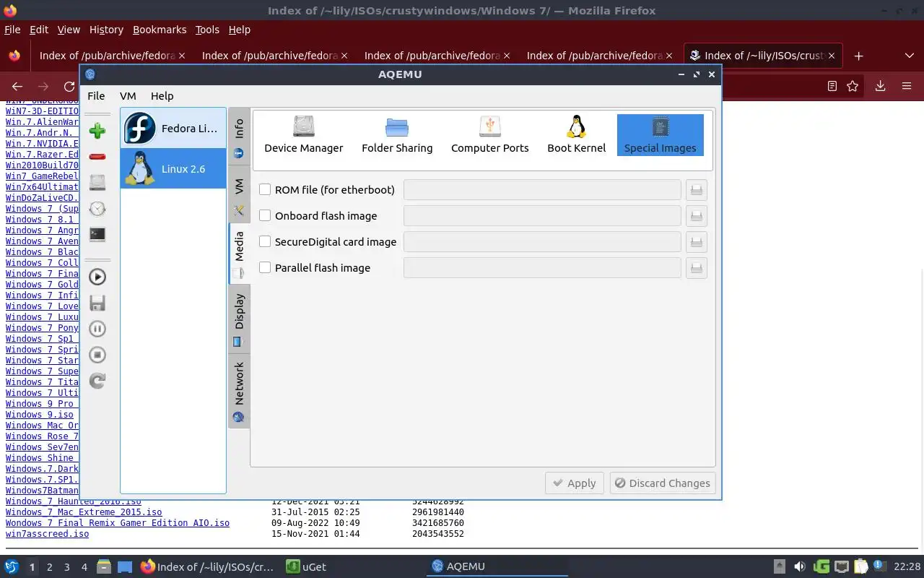Switch to the Info vertical tab
The image size is (924, 578).
click(239, 137)
